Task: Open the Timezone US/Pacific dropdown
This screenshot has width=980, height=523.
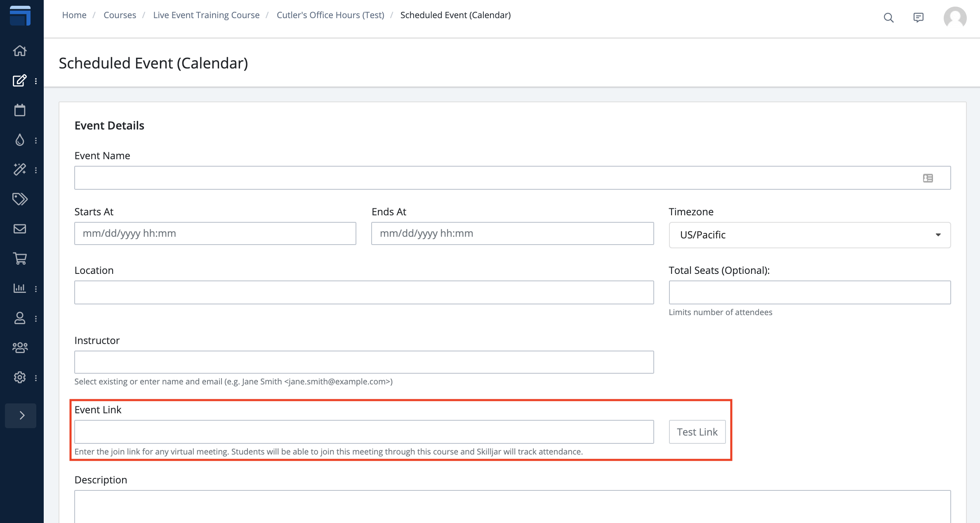Action: pyautogui.click(x=810, y=235)
